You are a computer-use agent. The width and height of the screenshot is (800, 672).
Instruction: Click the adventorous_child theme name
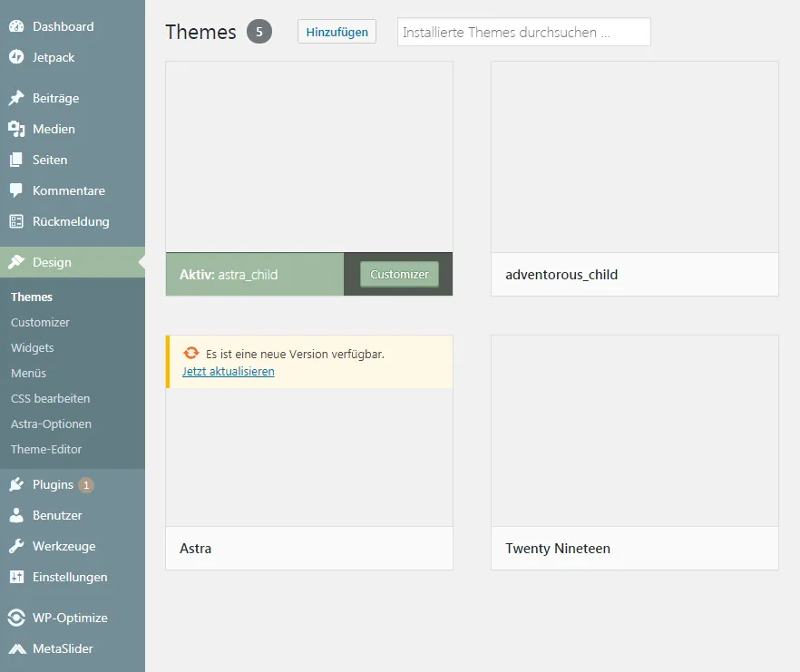point(561,275)
